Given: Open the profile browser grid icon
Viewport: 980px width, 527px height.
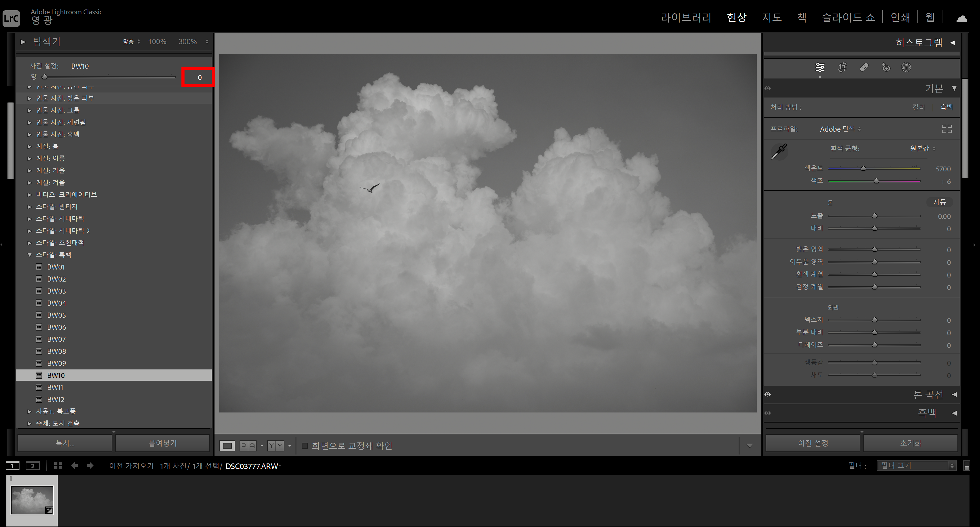Looking at the screenshot, I should point(946,129).
